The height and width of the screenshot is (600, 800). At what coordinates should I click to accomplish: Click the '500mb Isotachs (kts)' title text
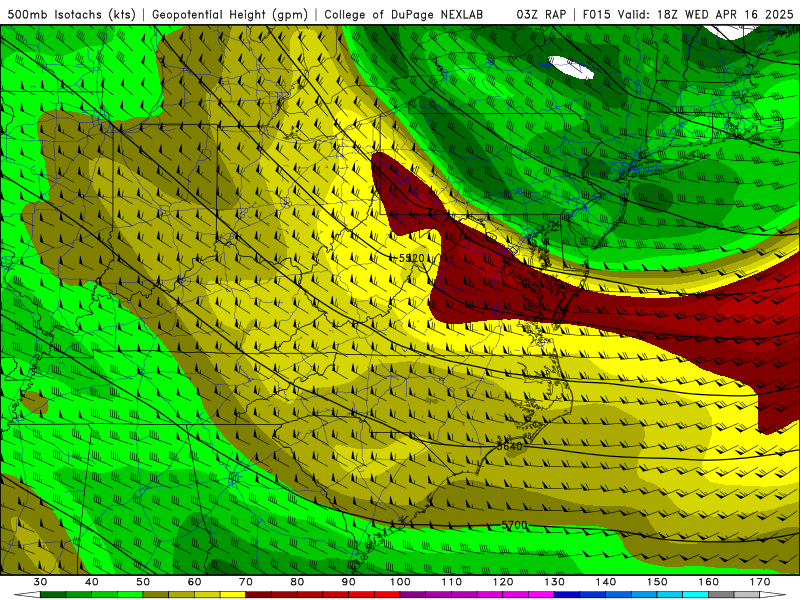71,14
